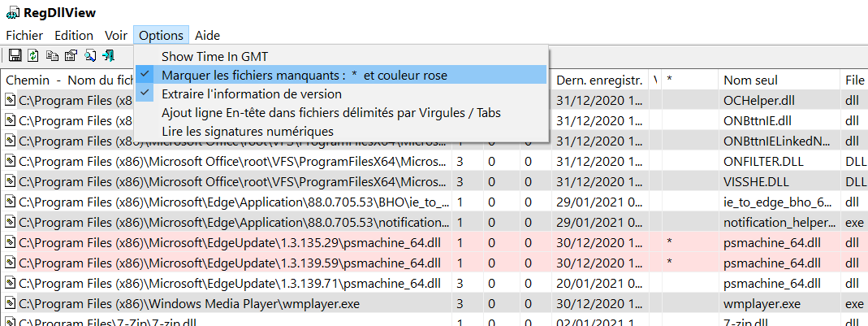Click asterisk cell in EdgeUpdate 1.3.135.29 row
The height and width of the screenshot is (326, 868).
click(x=669, y=243)
